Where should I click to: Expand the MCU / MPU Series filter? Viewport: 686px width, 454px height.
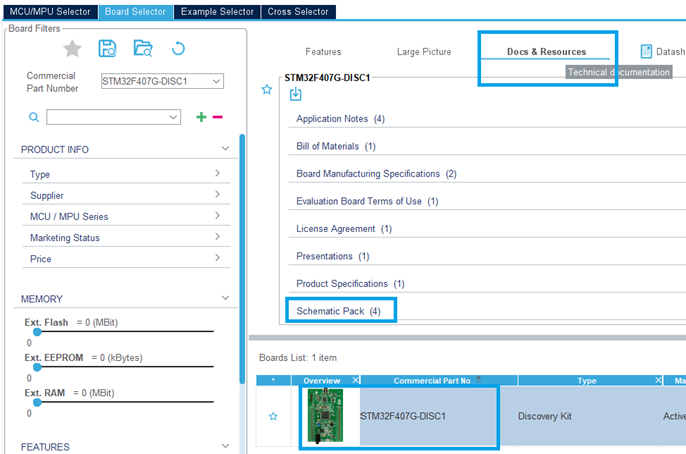(x=217, y=215)
